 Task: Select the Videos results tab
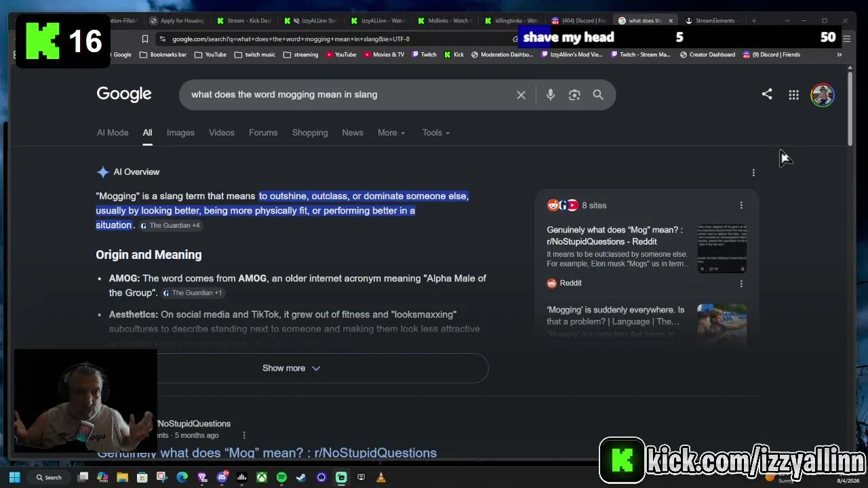[222, 133]
